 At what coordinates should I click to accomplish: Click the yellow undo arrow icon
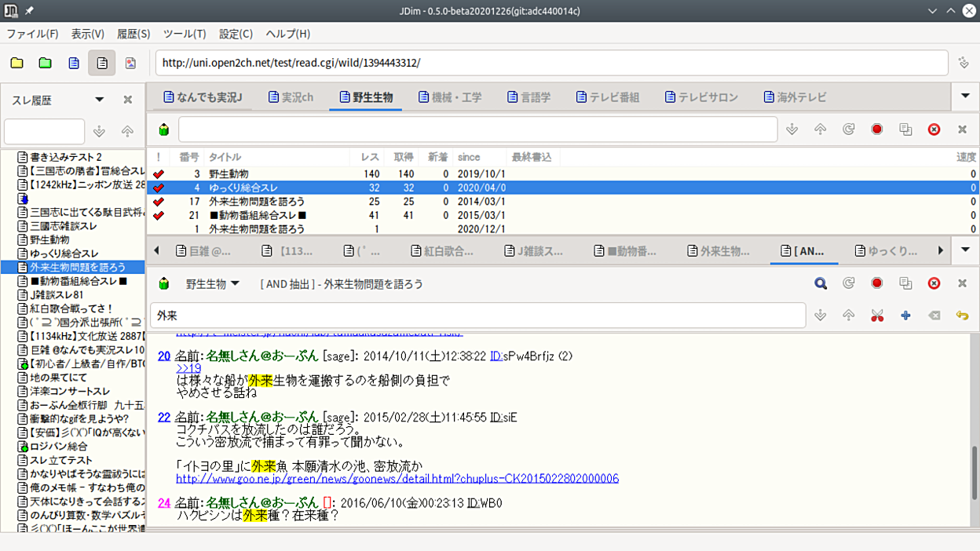click(962, 315)
